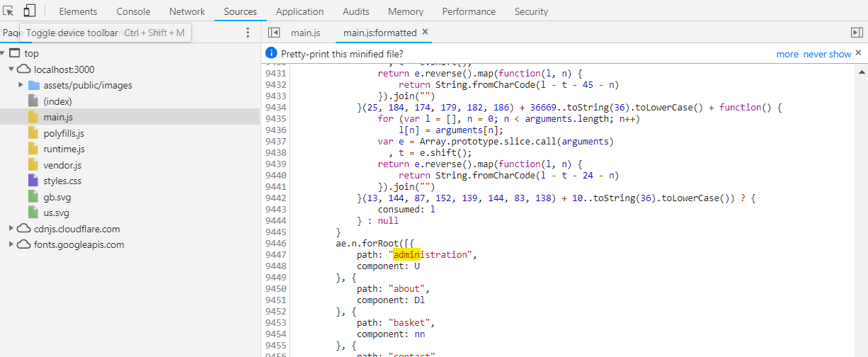
Task: Expand the cdnjs.cloudflare.com node
Action: [x=11, y=229]
